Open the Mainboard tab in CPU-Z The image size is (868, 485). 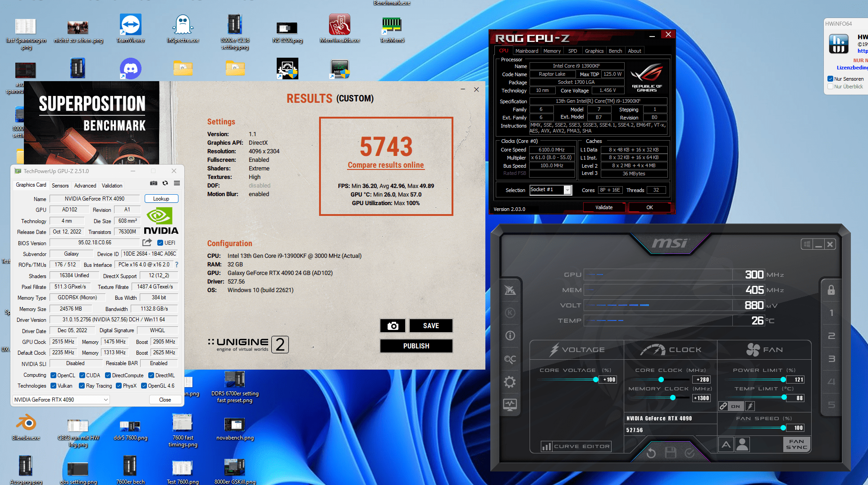527,51
